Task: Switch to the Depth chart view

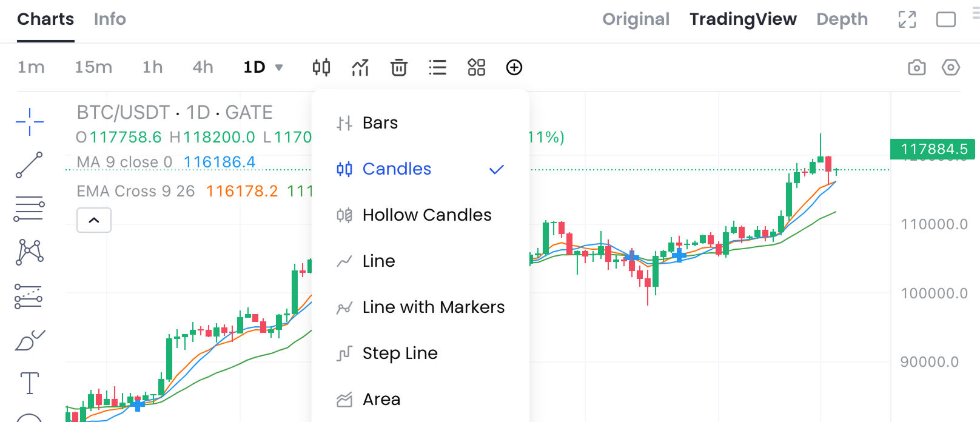Action: (842, 19)
